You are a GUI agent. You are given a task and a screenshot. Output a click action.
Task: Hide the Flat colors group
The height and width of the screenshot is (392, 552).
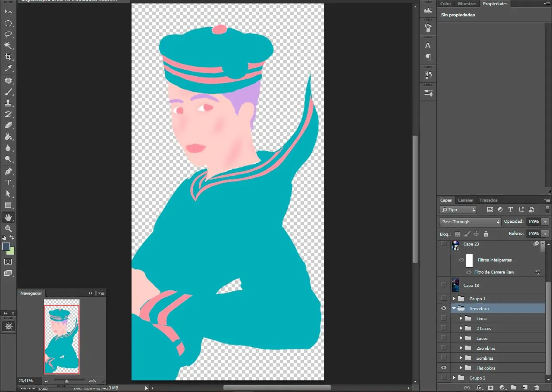444,368
